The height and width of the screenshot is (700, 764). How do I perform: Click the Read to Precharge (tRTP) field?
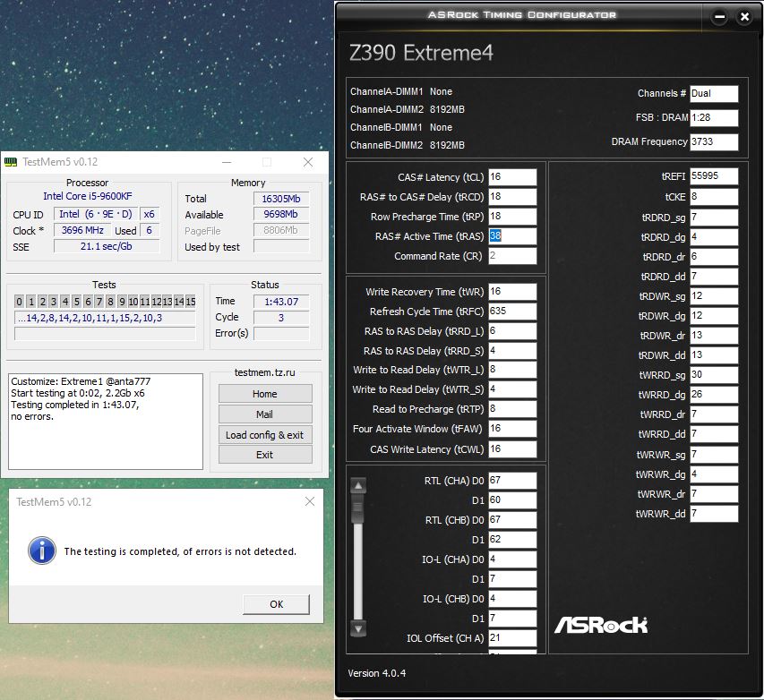pos(512,409)
